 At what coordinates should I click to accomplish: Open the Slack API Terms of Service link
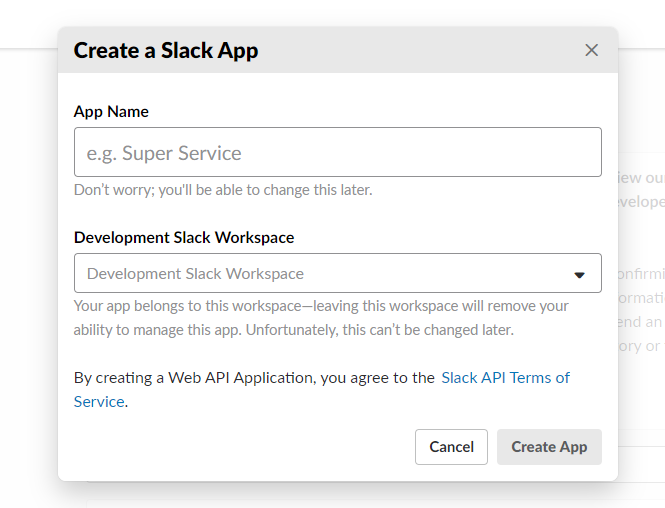(506, 377)
